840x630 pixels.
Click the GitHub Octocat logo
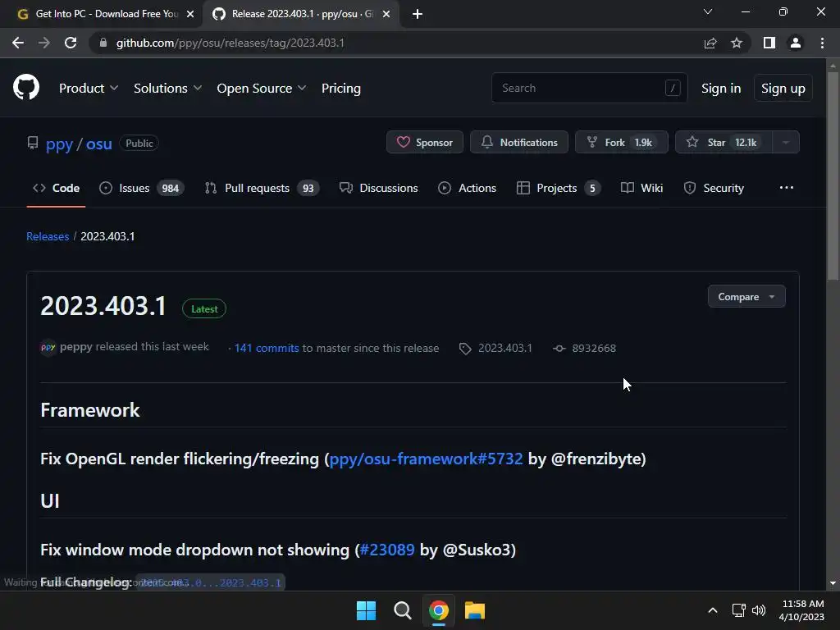click(26, 87)
